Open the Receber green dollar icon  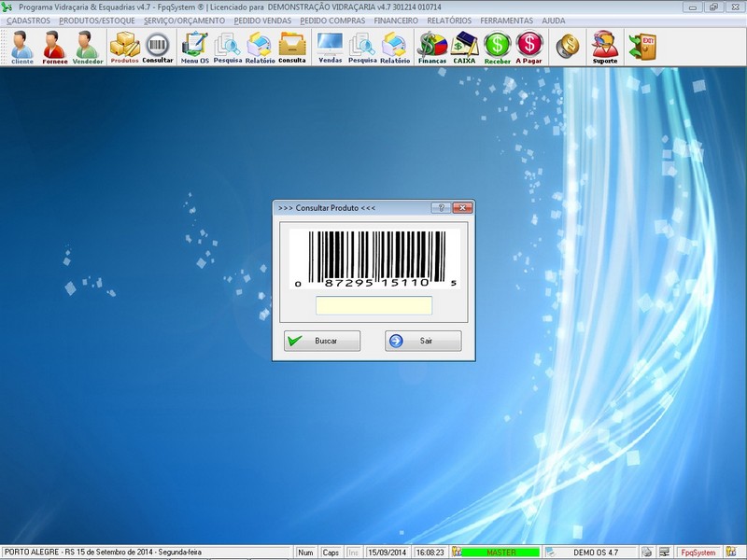[x=498, y=46]
